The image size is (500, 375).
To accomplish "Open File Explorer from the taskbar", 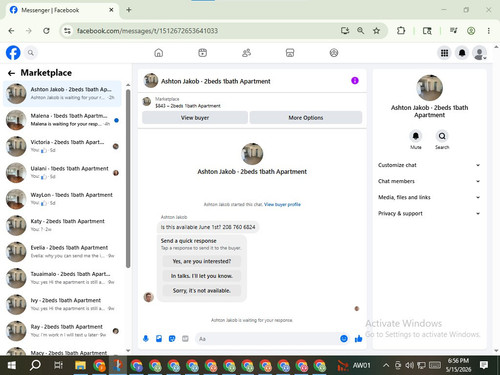I will coord(80,365).
